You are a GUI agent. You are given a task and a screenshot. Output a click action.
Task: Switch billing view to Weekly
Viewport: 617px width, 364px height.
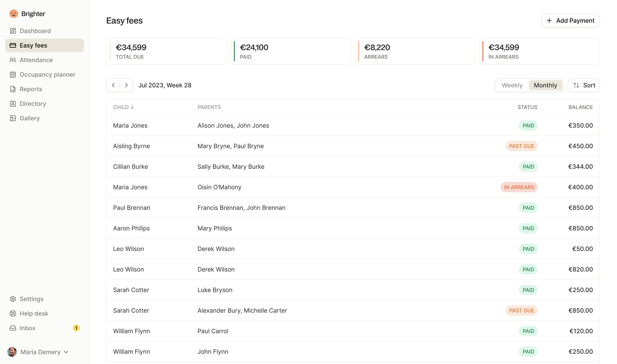[512, 85]
